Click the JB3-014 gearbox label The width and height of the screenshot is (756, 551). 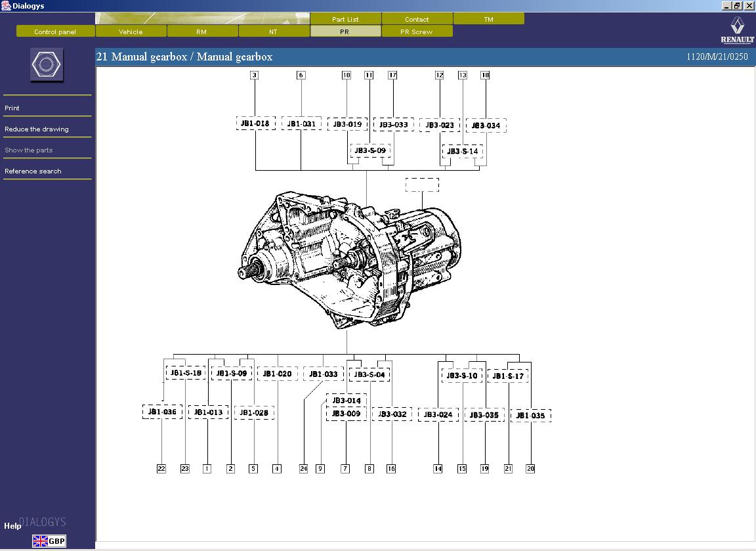point(346,401)
